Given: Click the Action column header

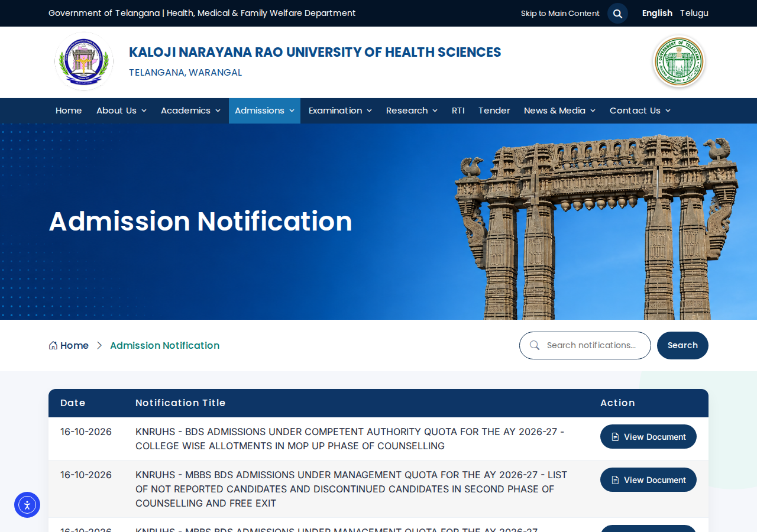Looking at the screenshot, I should click(x=617, y=403).
